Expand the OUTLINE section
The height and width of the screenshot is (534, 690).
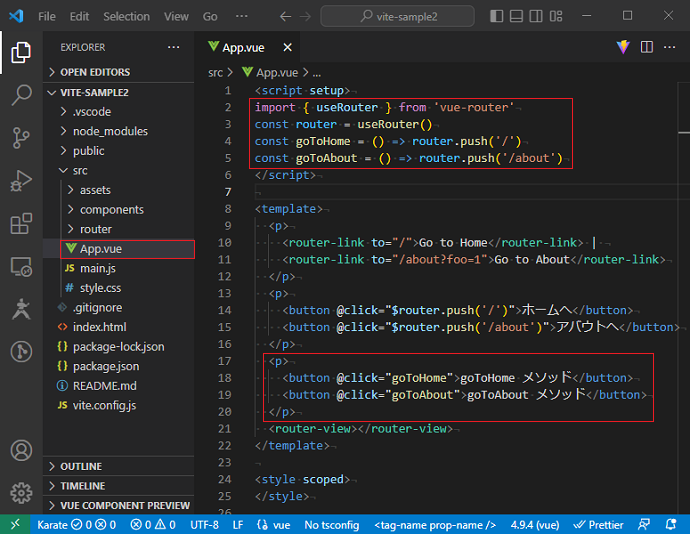click(119, 466)
